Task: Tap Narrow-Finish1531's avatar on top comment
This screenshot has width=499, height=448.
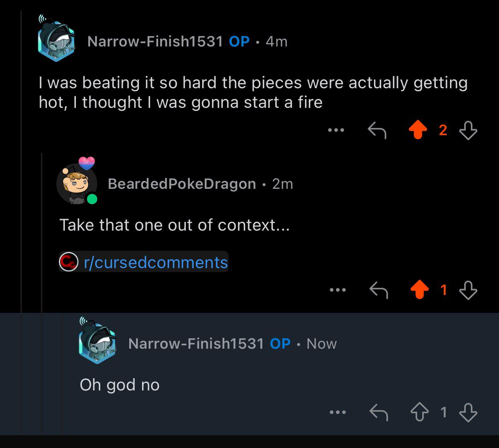Action: (56, 41)
